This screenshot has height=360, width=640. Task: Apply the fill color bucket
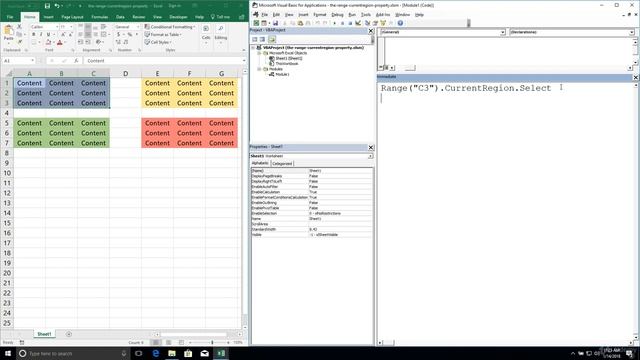(48, 42)
